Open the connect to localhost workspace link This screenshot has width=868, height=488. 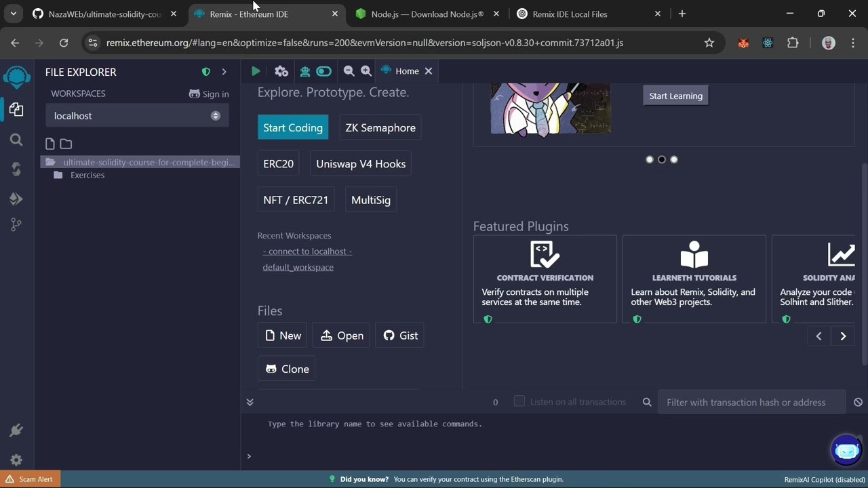[307, 251]
